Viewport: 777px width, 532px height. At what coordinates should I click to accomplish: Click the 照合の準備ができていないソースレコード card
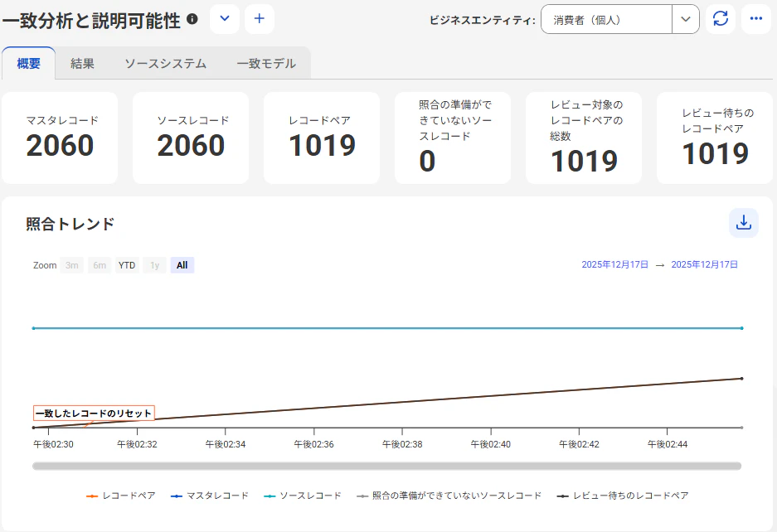(x=453, y=138)
